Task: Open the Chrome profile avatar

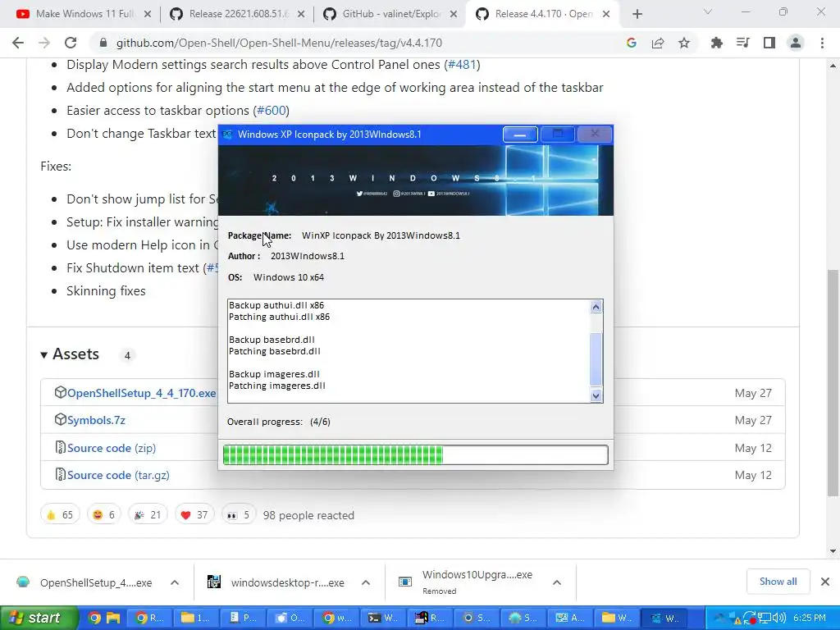Action: point(796,43)
